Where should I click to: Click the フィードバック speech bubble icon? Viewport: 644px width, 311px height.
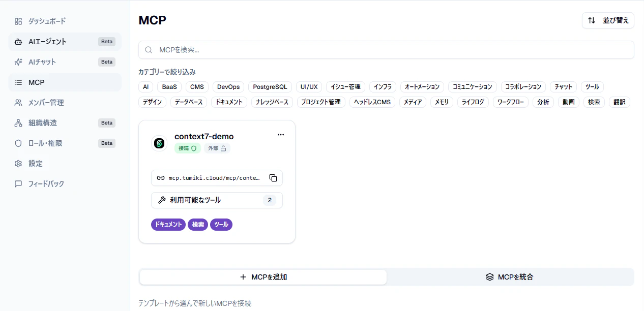[x=18, y=184]
